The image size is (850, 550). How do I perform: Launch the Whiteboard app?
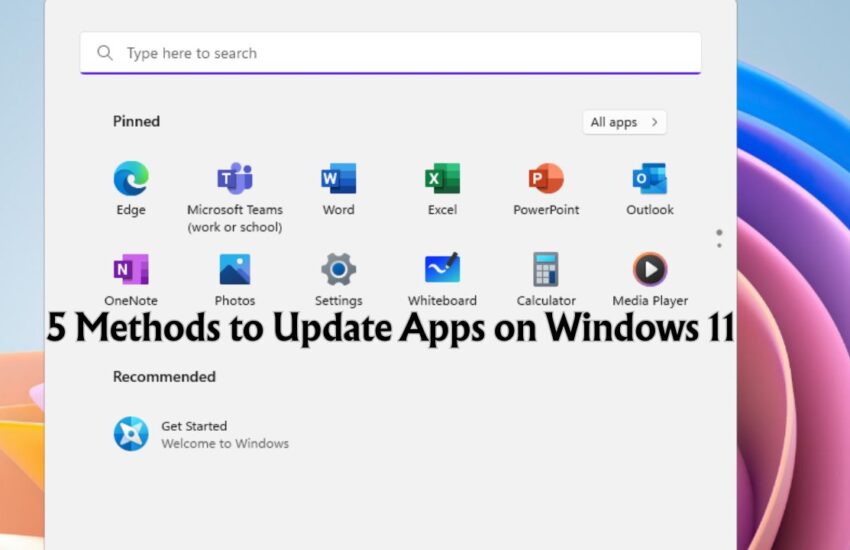click(442, 268)
